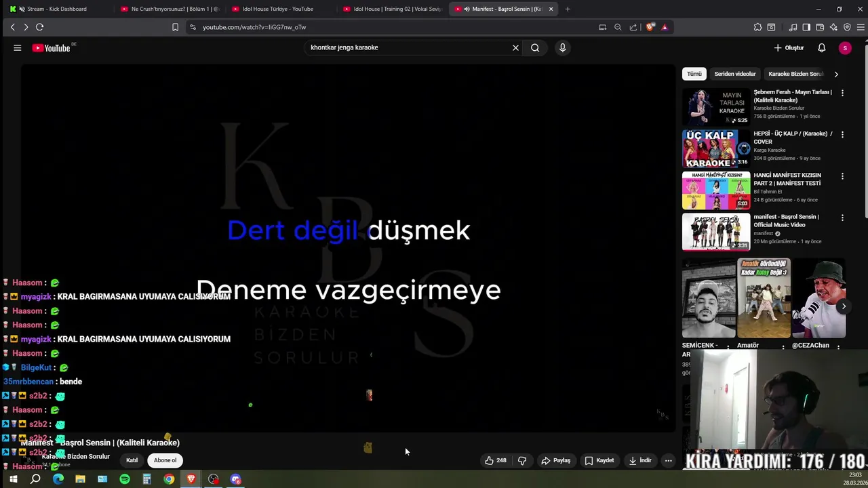Image resolution: width=868 pixels, height=488 pixels.
Task: Open Brave Shields lion icon
Action: click(x=650, y=27)
